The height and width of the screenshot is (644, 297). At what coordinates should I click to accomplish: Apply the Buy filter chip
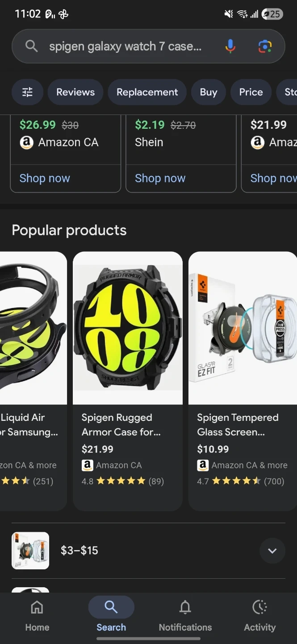(209, 92)
